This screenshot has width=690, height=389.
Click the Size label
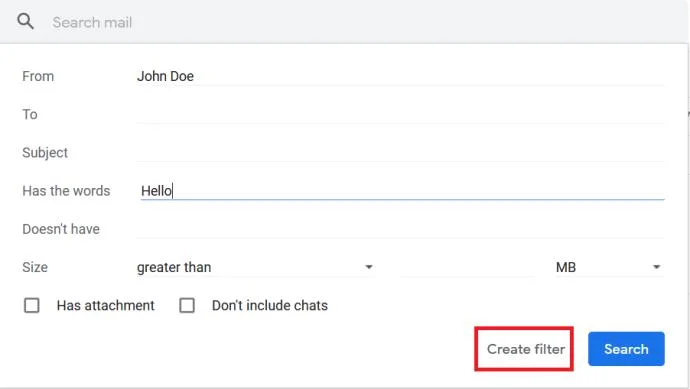pos(35,267)
